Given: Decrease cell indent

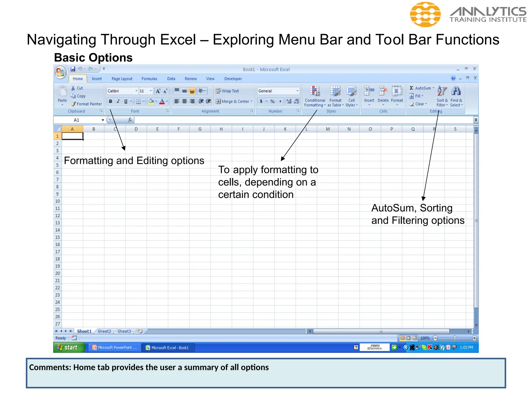Looking at the screenshot, I should [x=201, y=101].
